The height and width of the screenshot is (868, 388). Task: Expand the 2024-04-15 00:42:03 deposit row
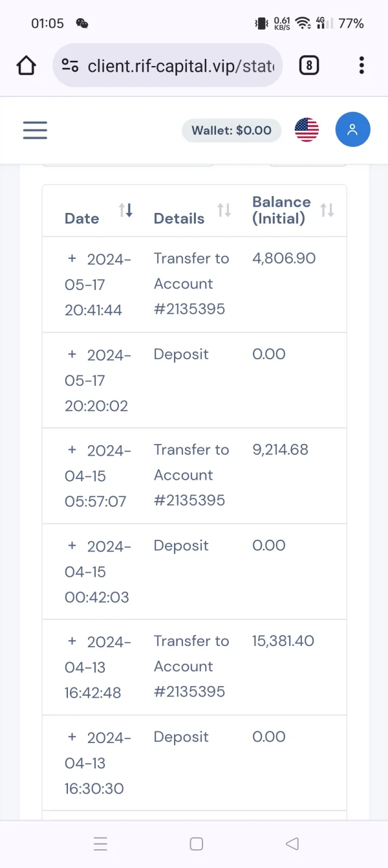click(x=72, y=546)
